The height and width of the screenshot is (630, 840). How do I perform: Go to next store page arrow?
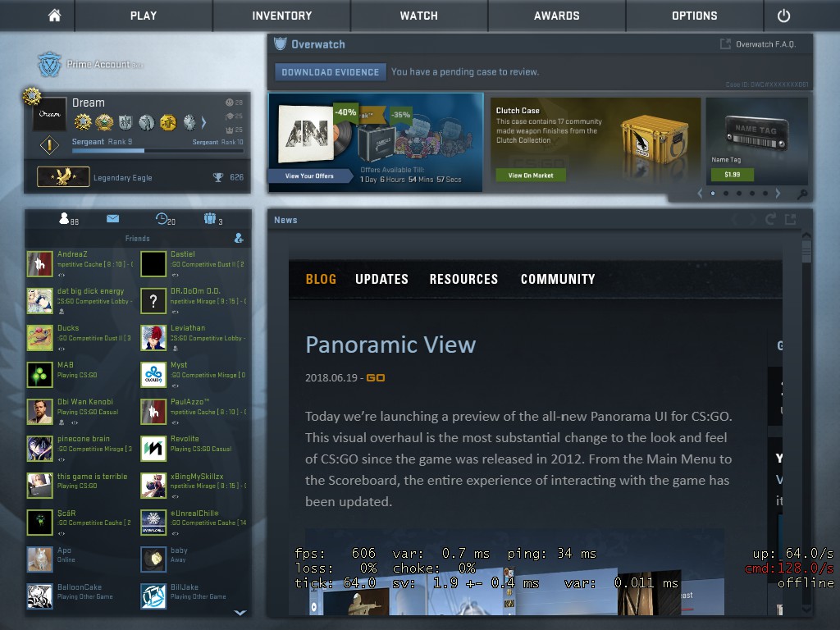tap(778, 194)
